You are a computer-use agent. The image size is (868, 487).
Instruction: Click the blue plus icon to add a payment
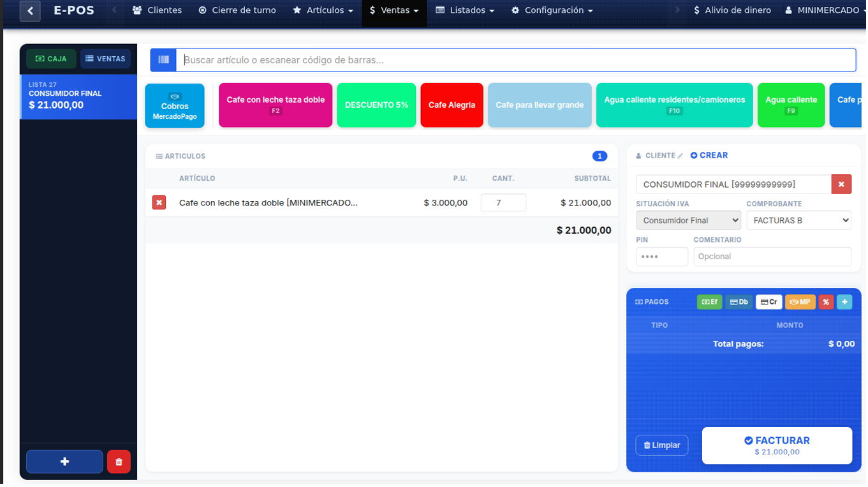click(x=844, y=301)
